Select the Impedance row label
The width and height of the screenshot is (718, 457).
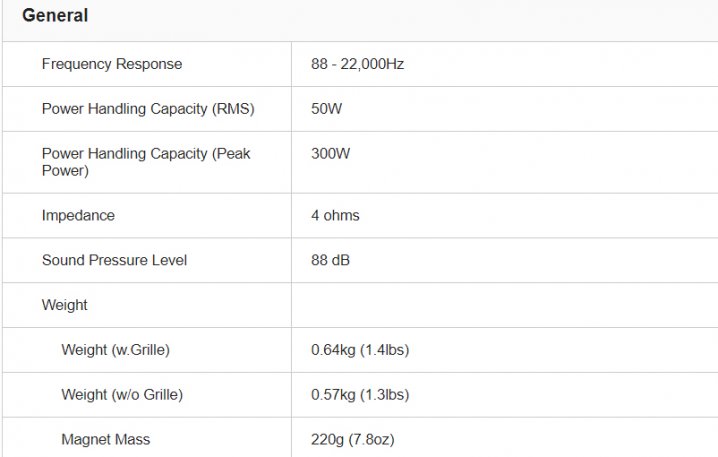[78, 215]
